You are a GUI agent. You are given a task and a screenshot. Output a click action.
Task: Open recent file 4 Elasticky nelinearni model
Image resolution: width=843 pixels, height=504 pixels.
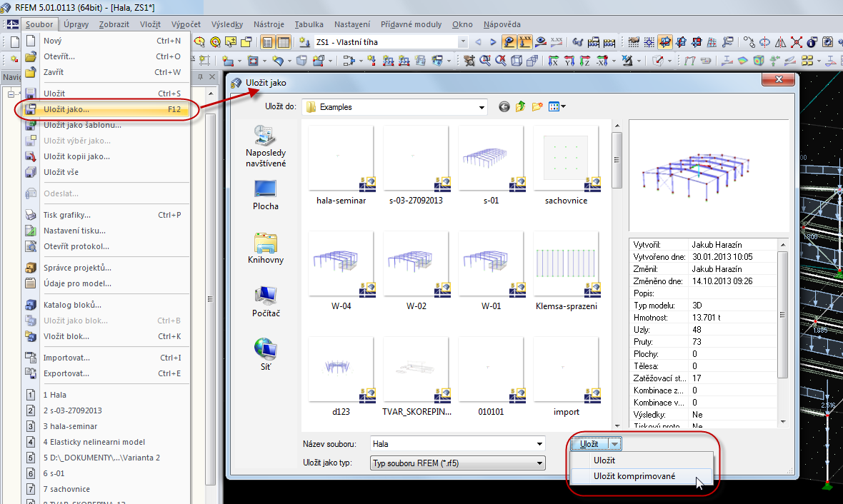pyautogui.click(x=106, y=442)
